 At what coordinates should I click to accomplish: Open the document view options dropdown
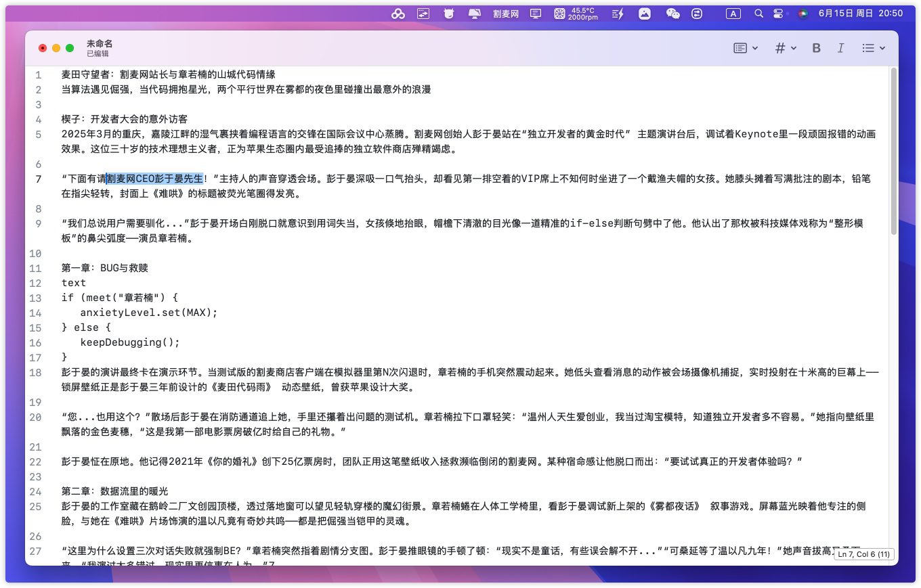tap(746, 48)
